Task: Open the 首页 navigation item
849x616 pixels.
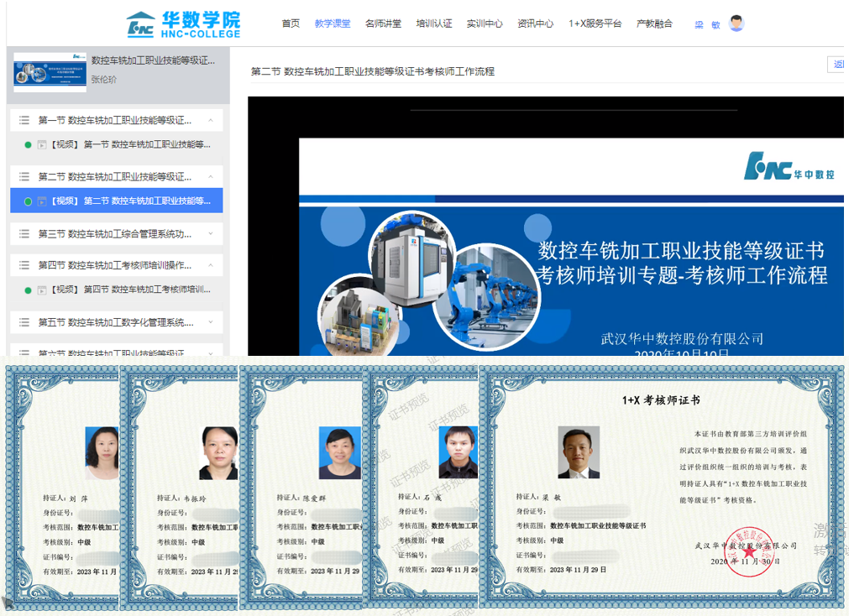Action: coord(291,23)
